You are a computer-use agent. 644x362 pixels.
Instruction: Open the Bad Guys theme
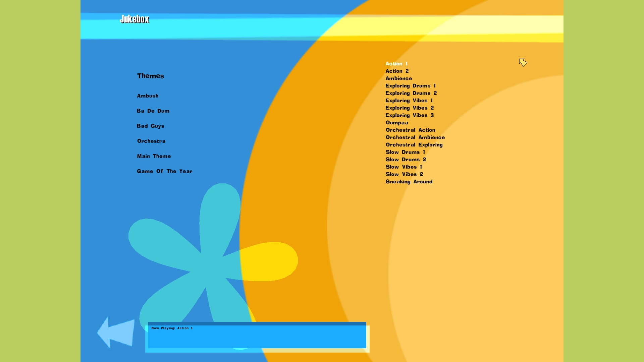click(150, 126)
